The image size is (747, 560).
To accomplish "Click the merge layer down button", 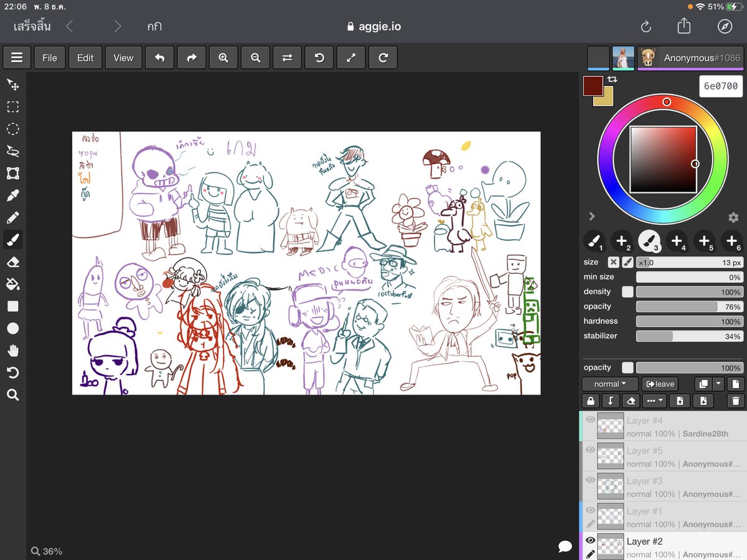I will click(611, 401).
